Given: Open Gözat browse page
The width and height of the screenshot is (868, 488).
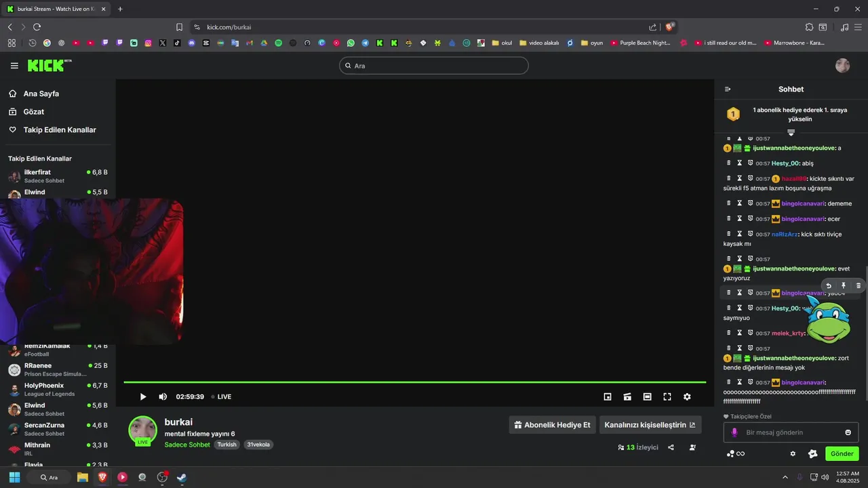Looking at the screenshot, I should point(26,112).
